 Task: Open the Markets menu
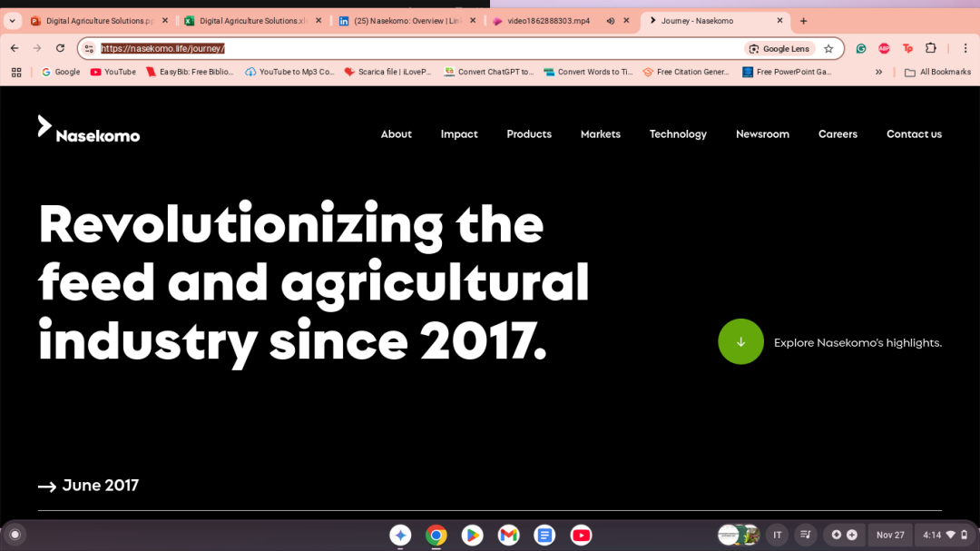click(600, 133)
